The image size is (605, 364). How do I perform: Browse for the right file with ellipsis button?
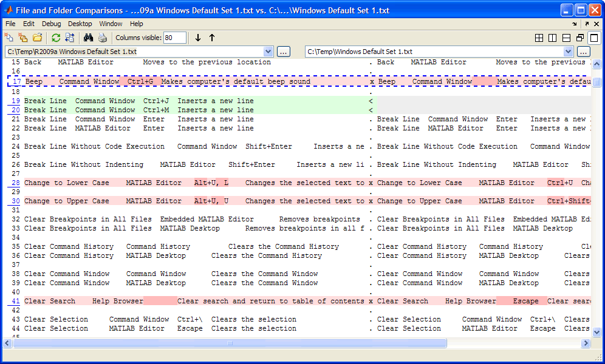point(584,52)
